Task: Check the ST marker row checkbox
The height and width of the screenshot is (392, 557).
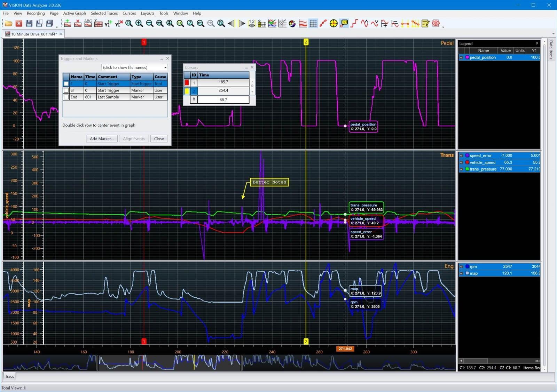Action: coord(66,90)
